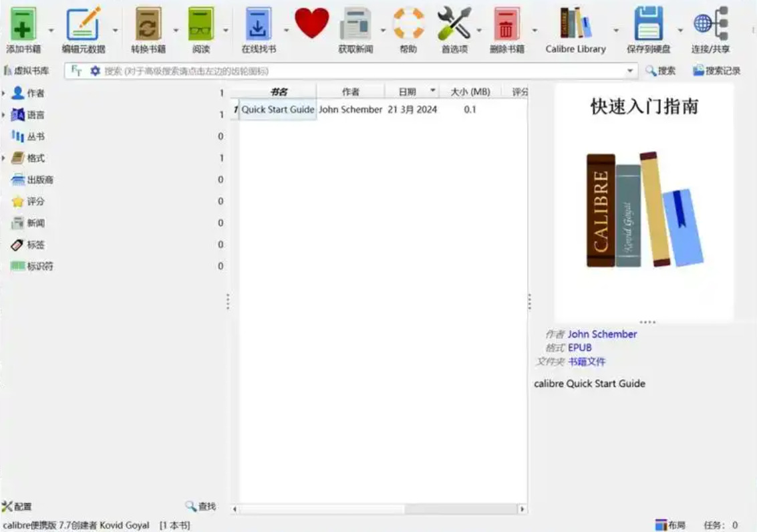Image resolution: width=757 pixels, height=532 pixels.
Task: Open dropdown arrow next to Calibre Library
Action: (616, 31)
